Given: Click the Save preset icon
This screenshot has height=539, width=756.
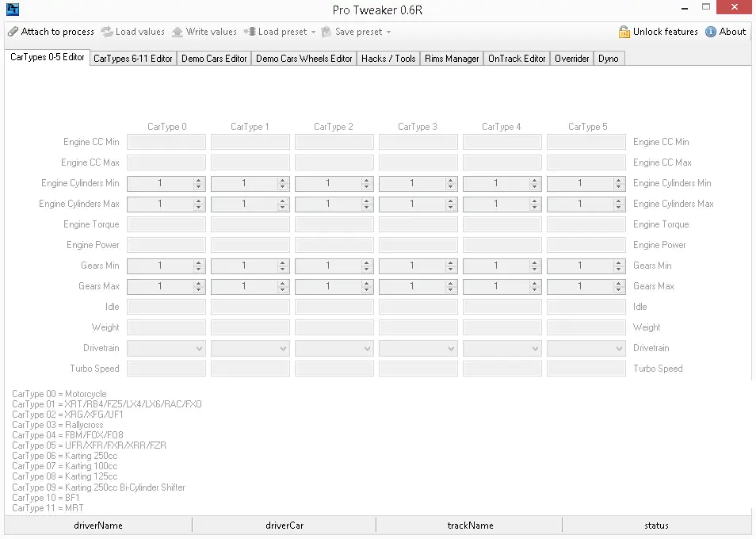Looking at the screenshot, I should (x=326, y=32).
